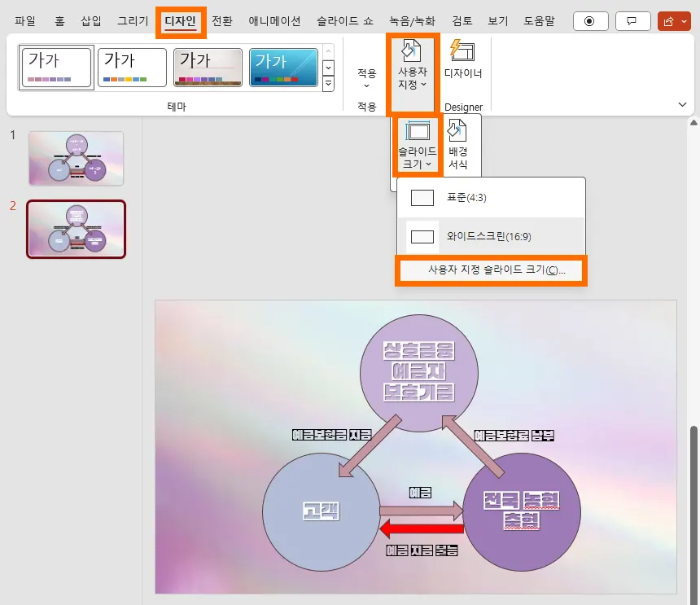
Task: Select the 디자인 ribbon tab
Action: (x=181, y=21)
